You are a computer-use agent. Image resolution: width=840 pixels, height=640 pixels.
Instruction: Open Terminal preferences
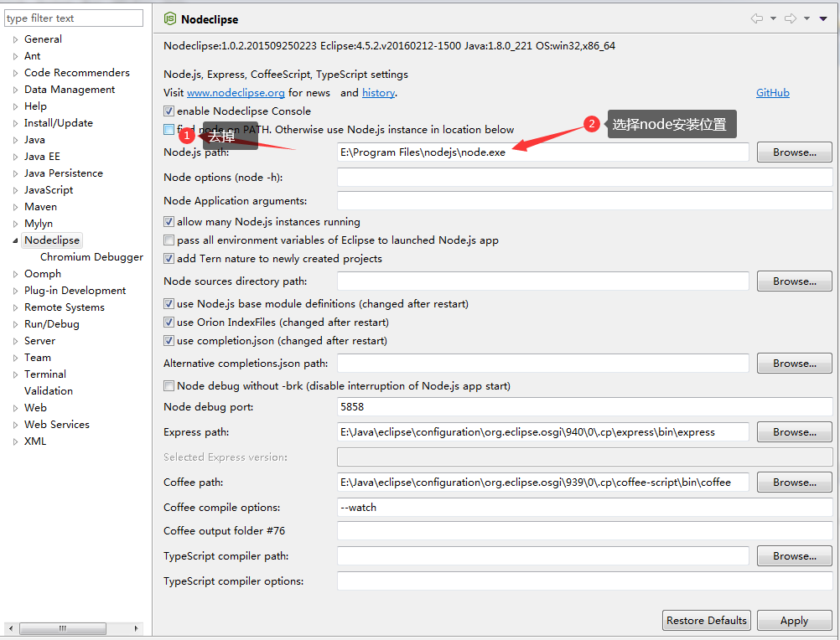45,374
